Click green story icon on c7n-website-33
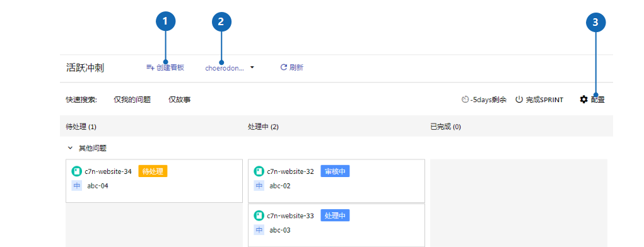 coord(259,215)
